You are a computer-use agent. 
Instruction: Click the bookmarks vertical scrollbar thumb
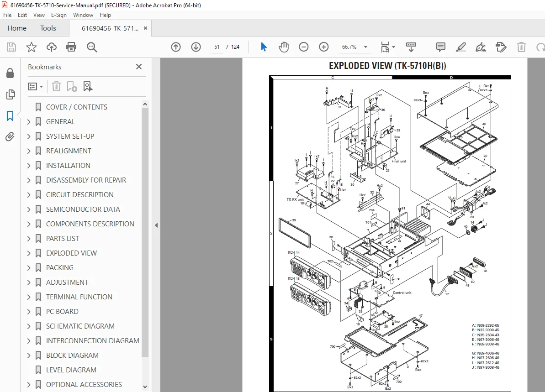tap(145, 232)
